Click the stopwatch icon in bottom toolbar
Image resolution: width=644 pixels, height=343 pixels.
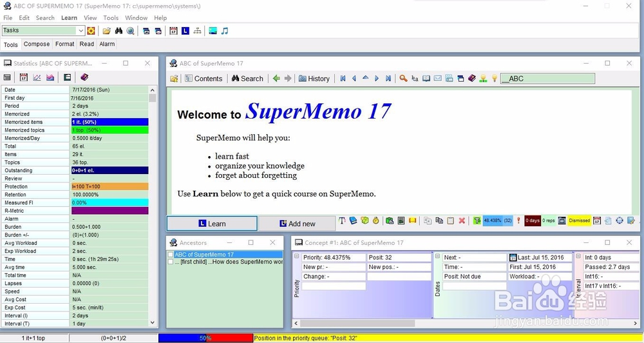pyautogui.click(x=376, y=221)
